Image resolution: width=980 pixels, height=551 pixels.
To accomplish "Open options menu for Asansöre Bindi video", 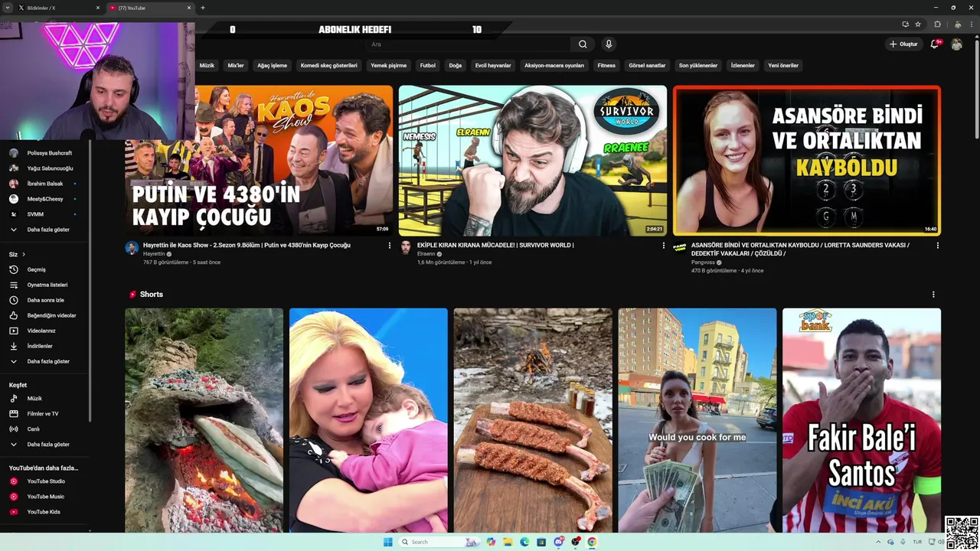I will point(938,246).
